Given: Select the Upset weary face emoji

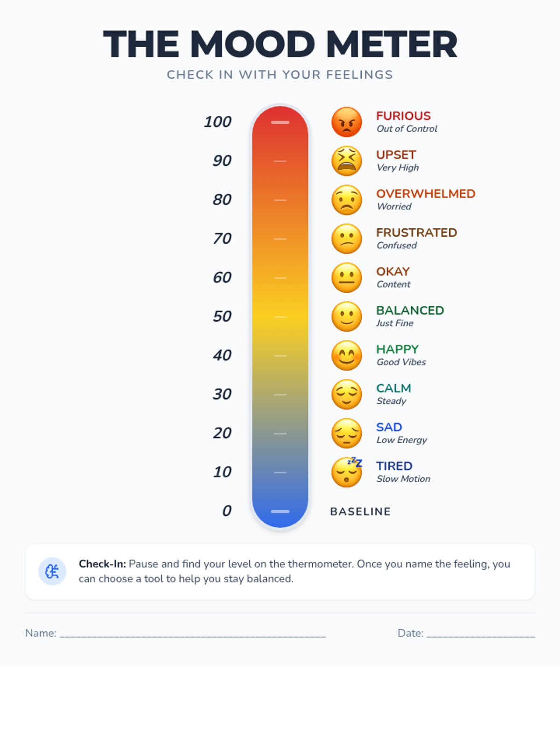Looking at the screenshot, I should tap(347, 161).
